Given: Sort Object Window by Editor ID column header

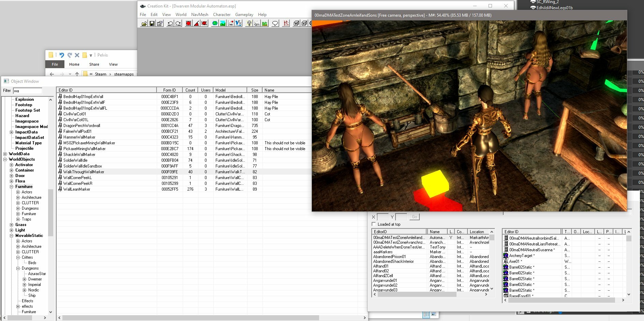Looking at the screenshot, I should pos(106,90).
